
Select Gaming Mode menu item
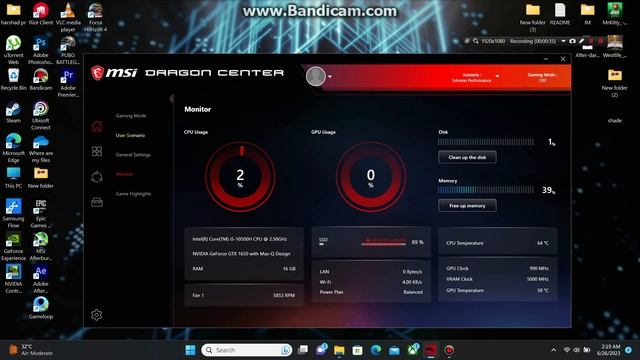[131, 116]
